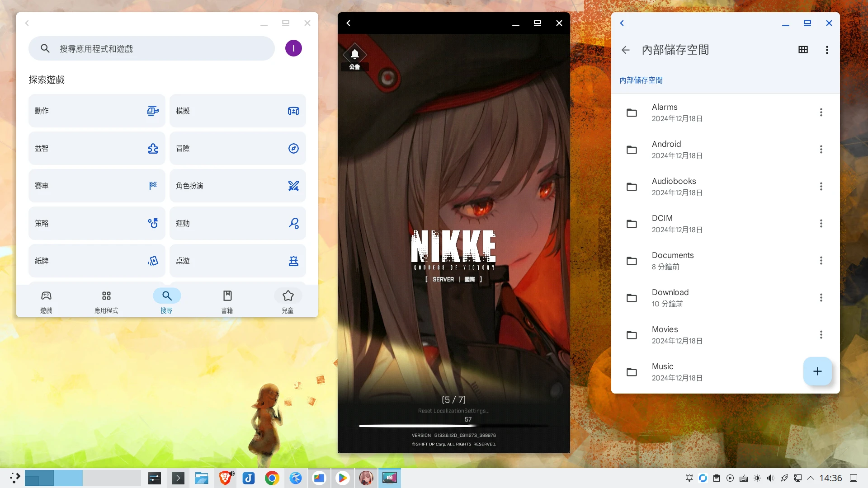Screen dimensions: 868x488
Task: Switch file manager to grid view
Action: (803, 50)
